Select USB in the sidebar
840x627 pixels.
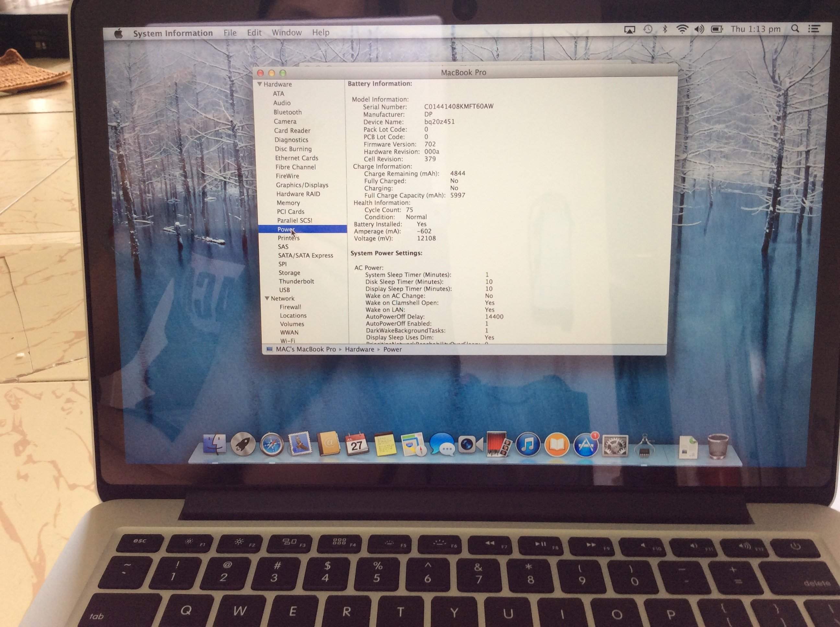[x=285, y=290]
